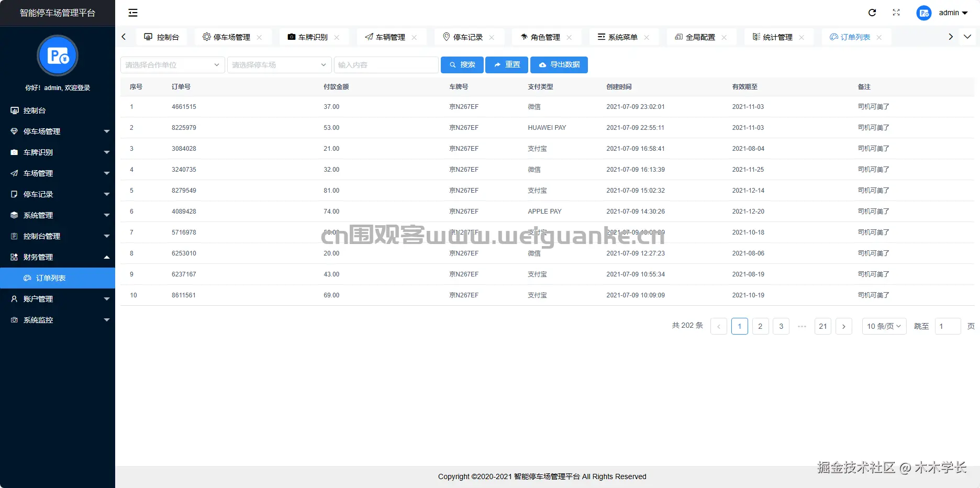Screen dimensions: 980x488
Task: Click the refresh icon in the header
Action: click(872, 13)
